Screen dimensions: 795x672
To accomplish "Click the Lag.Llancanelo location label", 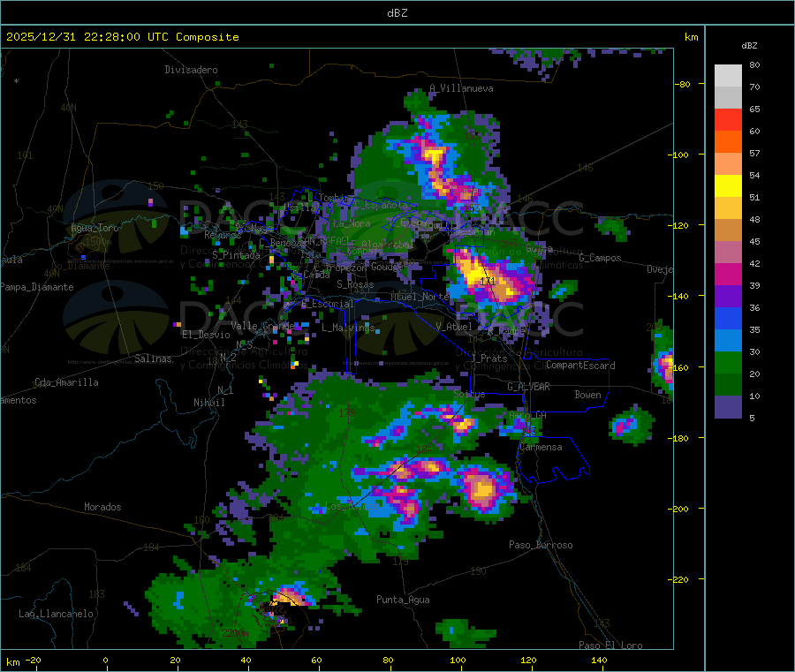I will point(56,614).
